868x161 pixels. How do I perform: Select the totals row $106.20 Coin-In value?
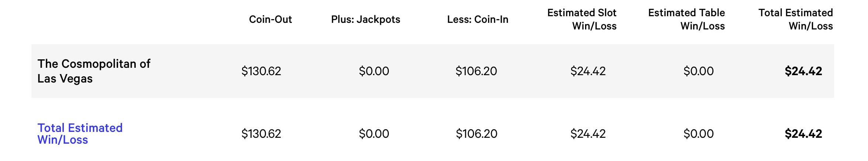477,134
